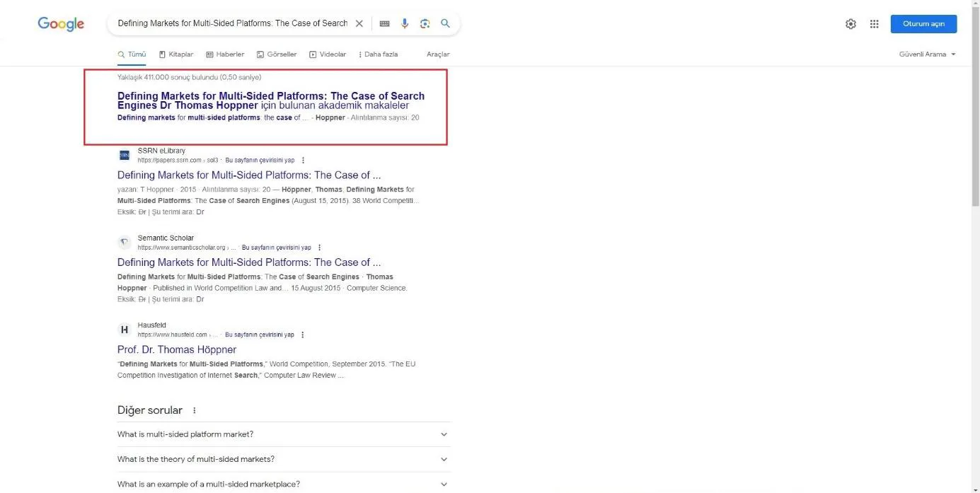
Task: Click Semantic Scholar favicon
Action: click(124, 243)
